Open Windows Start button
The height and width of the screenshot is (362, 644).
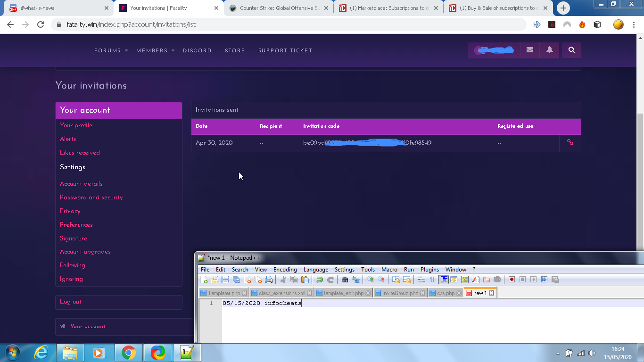click(13, 353)
